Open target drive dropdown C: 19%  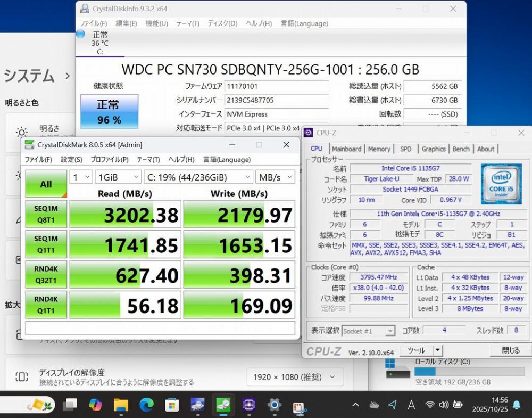click(198, 177)
